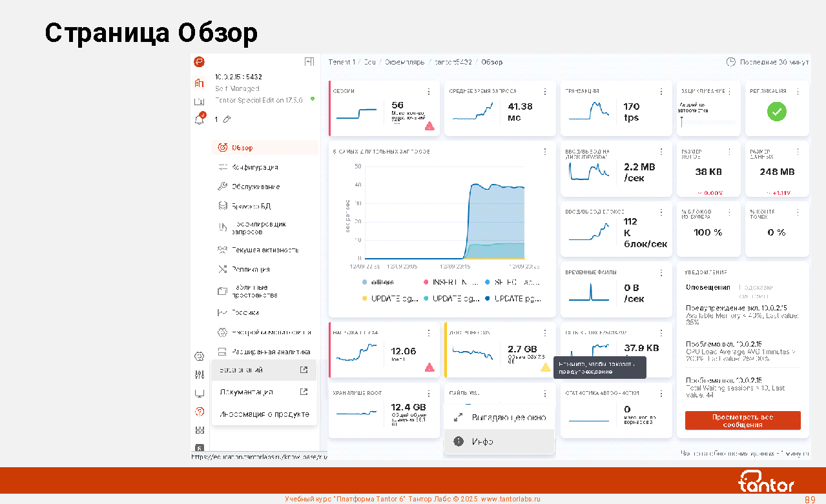Open the settings gear in left rail

(200, 356)
